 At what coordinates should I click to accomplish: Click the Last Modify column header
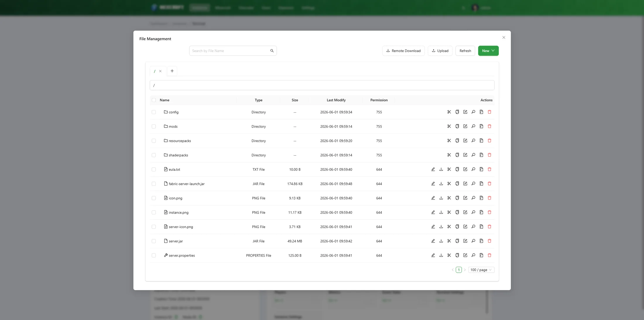(336, 100)
